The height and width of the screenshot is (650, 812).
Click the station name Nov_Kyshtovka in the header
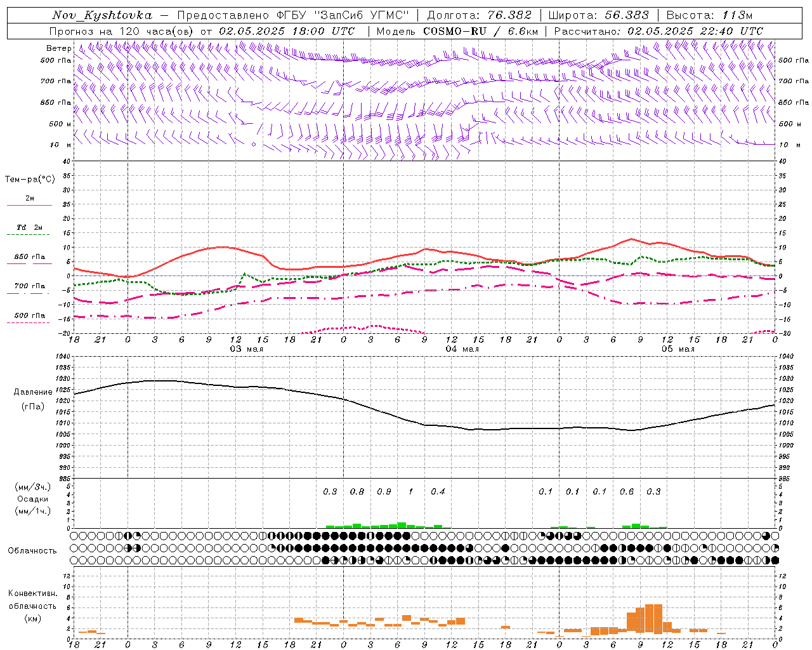coord(102,15)
